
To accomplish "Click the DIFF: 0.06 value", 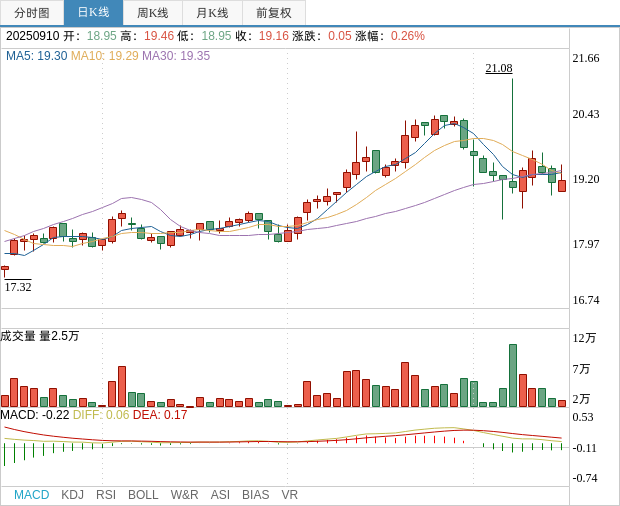I will (101, 415).
